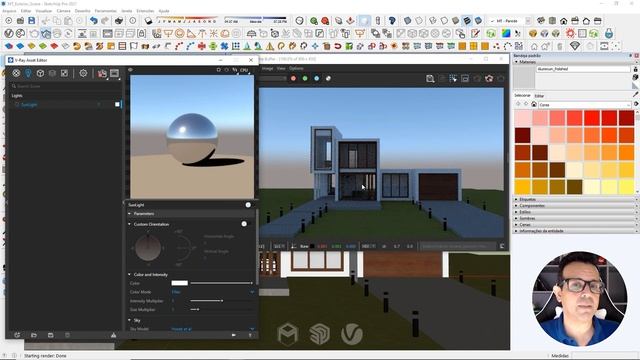This screenshot has height=360, width=640.
Task: Redo action in SketchUp toolbar
Action: click(x=105, y=20)
